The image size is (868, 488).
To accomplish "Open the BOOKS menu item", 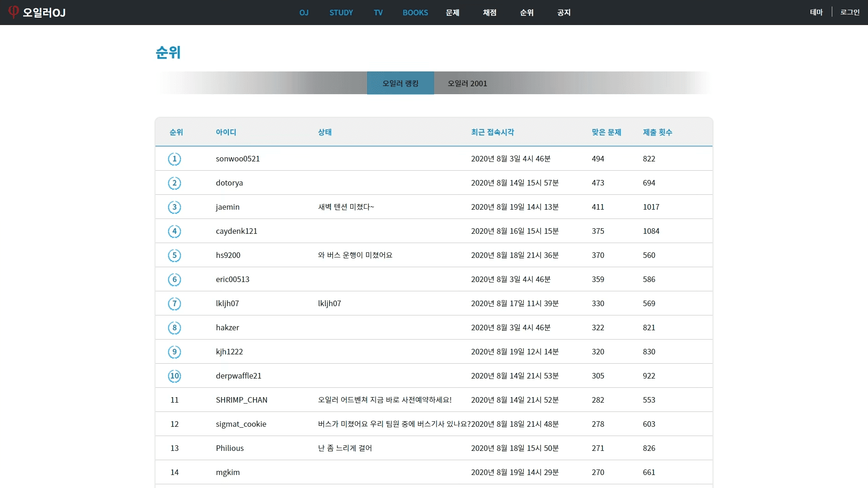I will point(415,13).
